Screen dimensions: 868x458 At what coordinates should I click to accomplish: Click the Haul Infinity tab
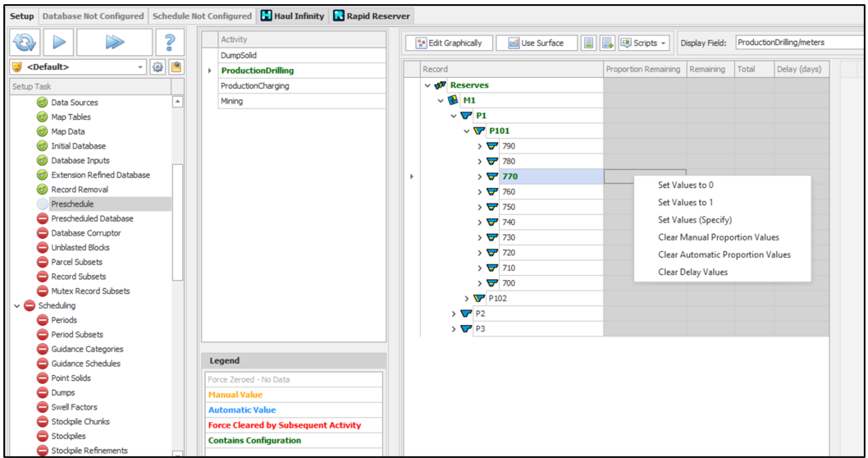point(292,16)
